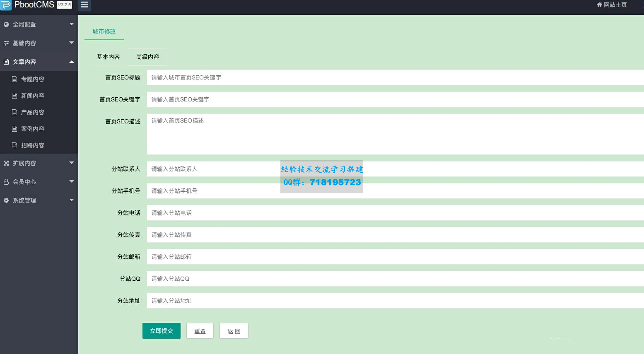Focus the 分站手机号 input field
The width and height of the screenshot is (644, 354).
(x=395, y=191)
